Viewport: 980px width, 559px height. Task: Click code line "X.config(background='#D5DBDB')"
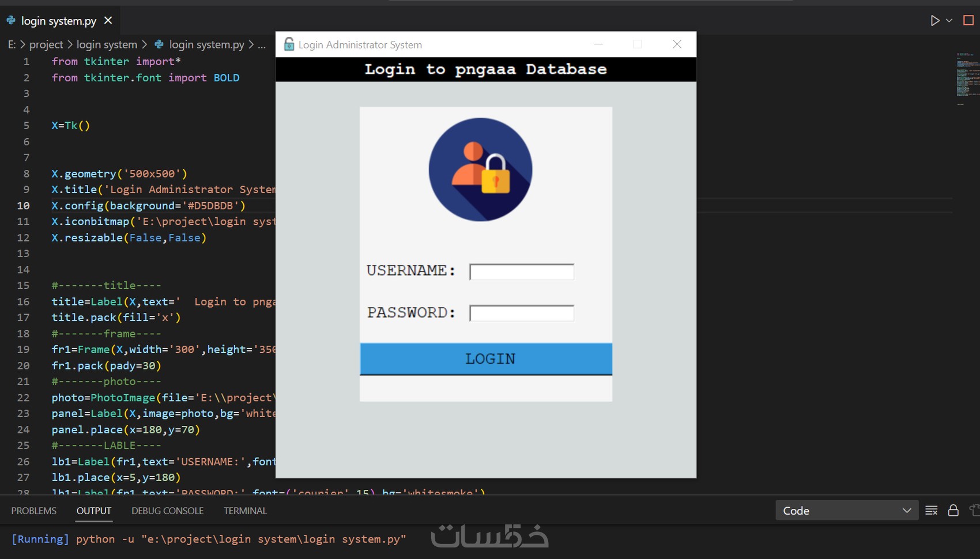pyautogui.click(x=149, y=206)
